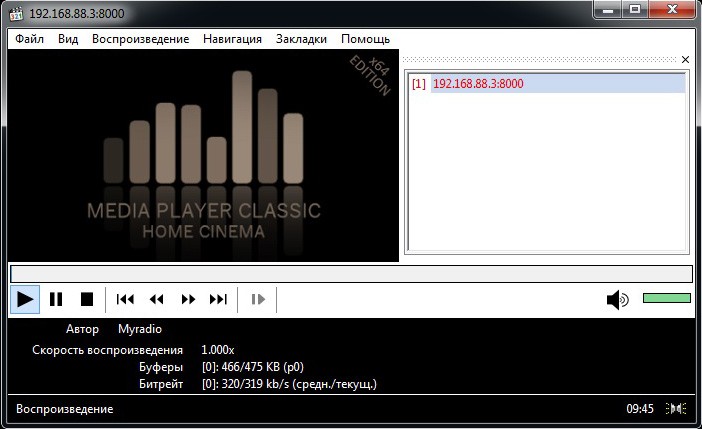Open the Воспроизведение menu
702x429 pixels.
click(x=140, y=39)
